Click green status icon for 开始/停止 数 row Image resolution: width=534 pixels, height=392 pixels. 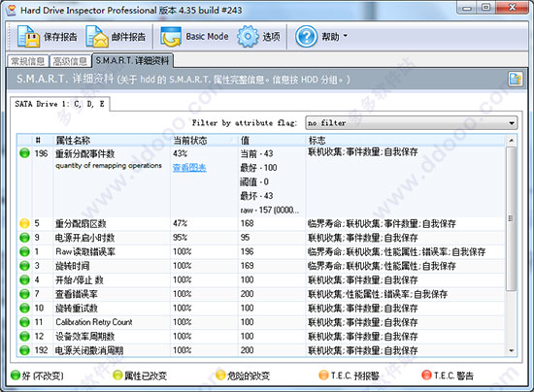24,279
